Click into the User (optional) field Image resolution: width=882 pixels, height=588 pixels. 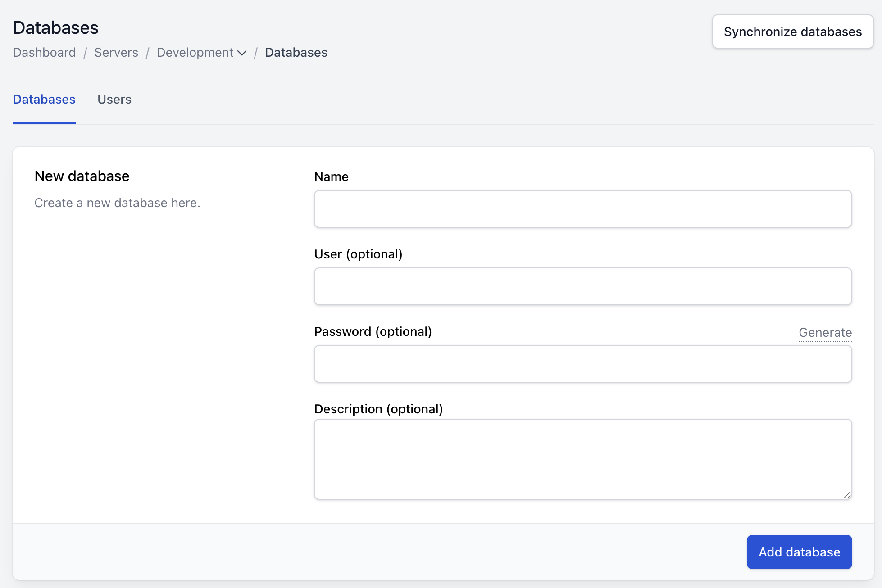[582, 286]
